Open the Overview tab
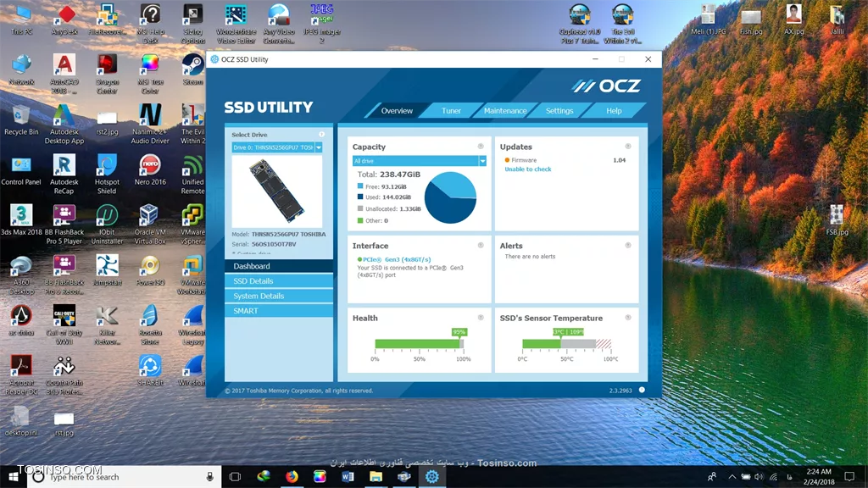Screen dimensions: 868x488 [x=397, y=111]
